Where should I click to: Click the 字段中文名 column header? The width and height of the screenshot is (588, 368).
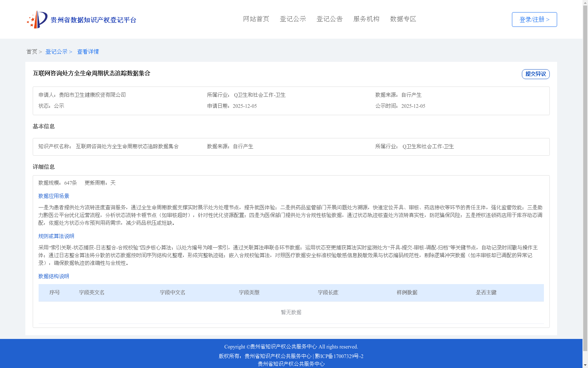[173, 293]
